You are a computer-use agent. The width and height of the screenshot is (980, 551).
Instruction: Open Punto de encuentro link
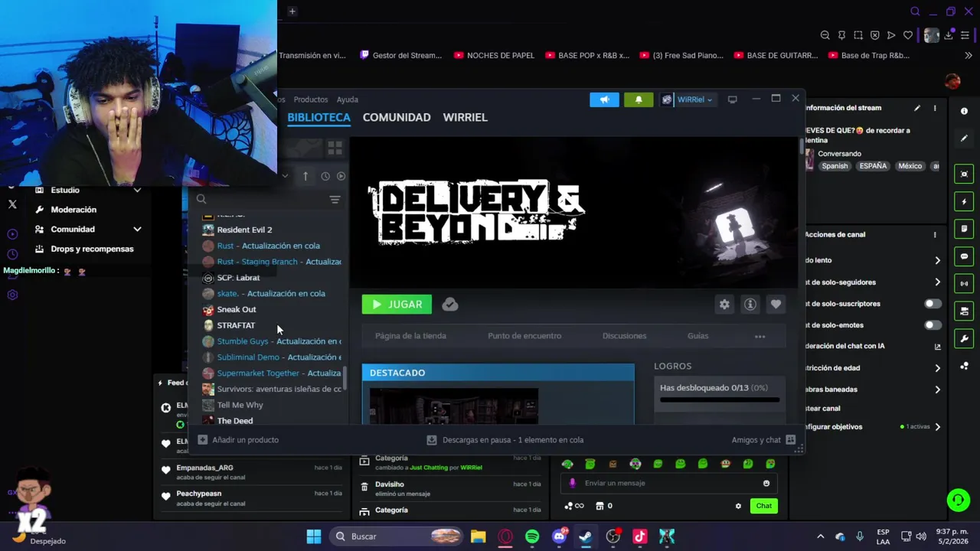524,336
